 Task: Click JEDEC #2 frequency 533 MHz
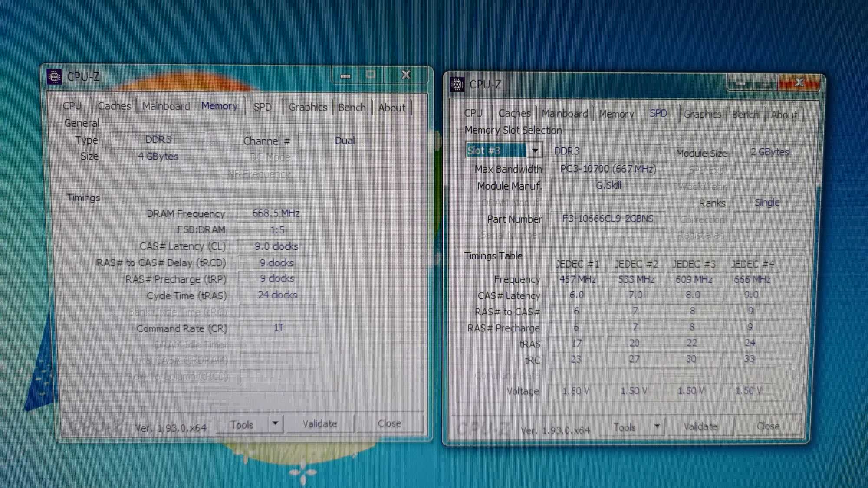(636, 279)
